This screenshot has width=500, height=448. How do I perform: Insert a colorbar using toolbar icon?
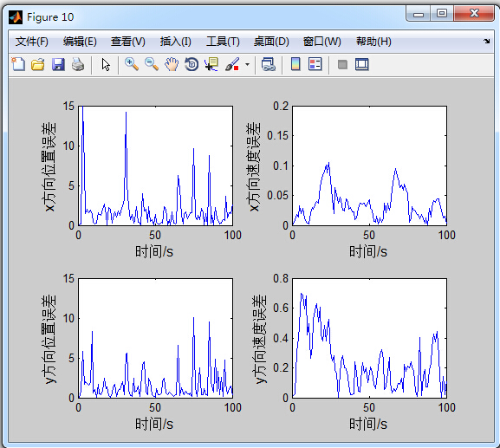[295, 64]
